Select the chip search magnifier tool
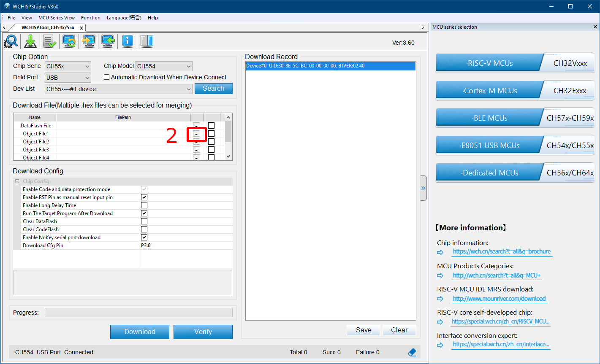The width and height of the screenshot is (600, 364). point(11,41)
